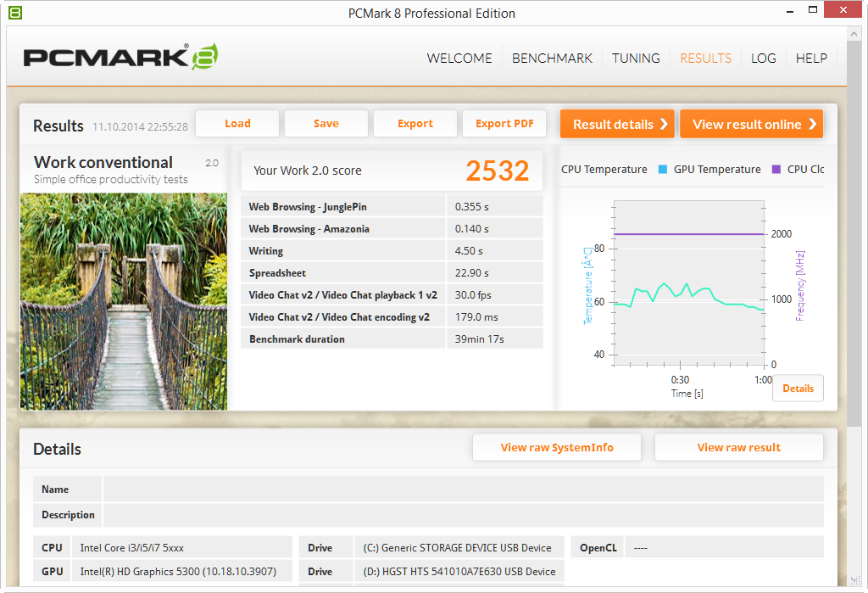Click the Writing result 4.50 s
Viewport: 868px width, 593px height.
click(x=469, y=251)
